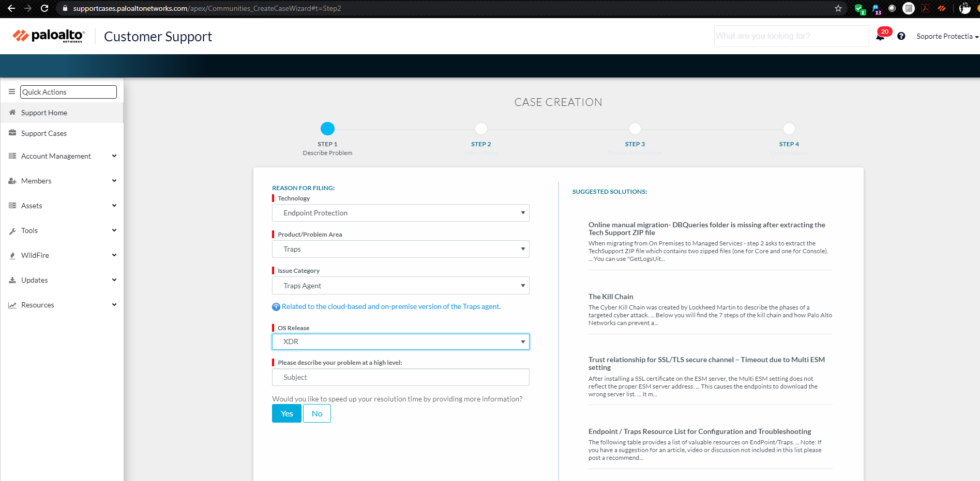Click the site lock icon in address bar
Screen dimensions: 980x481
(65, 8)
